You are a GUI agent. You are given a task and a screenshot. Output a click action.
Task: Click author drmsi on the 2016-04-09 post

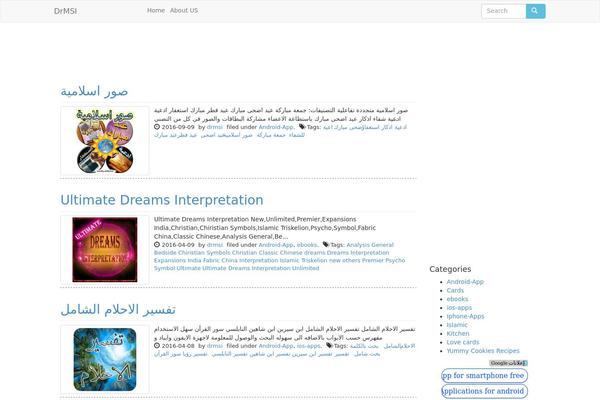click(x=215, y=245)
